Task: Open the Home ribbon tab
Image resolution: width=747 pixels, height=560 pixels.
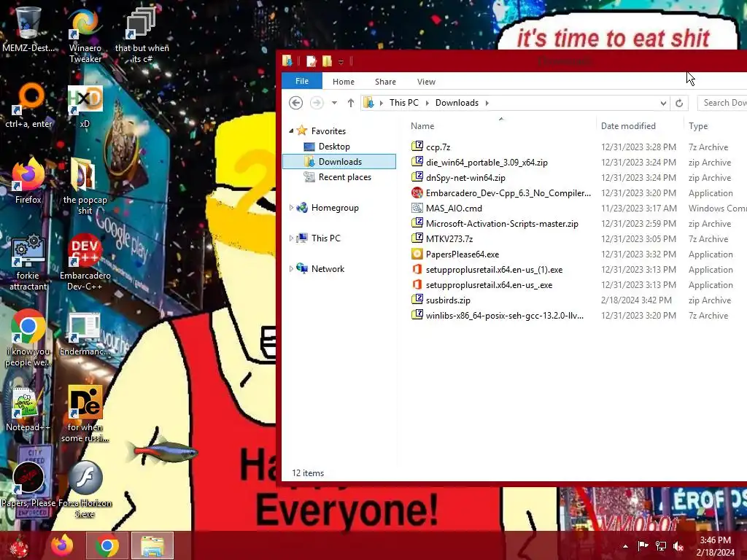Action: click(344, 82)
